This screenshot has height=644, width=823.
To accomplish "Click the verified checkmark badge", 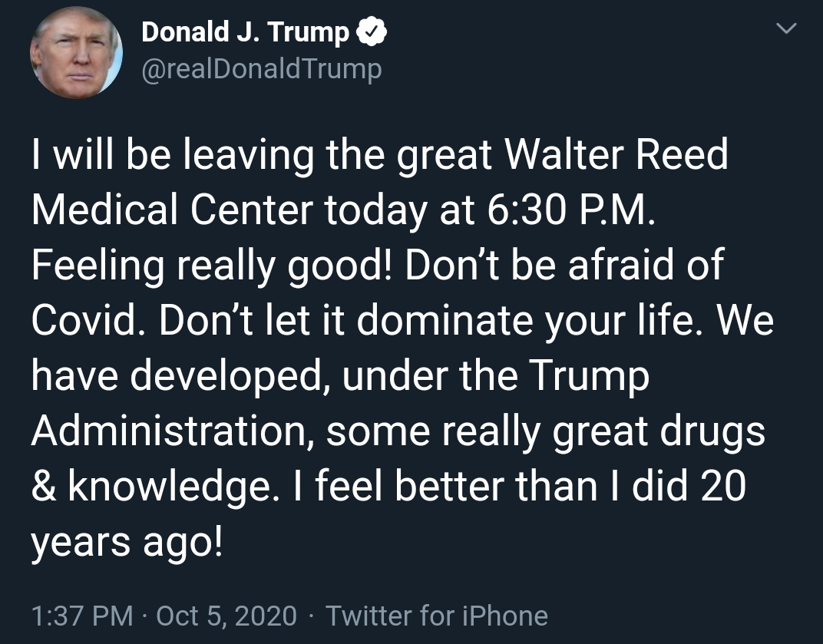I will pos(372,32).
